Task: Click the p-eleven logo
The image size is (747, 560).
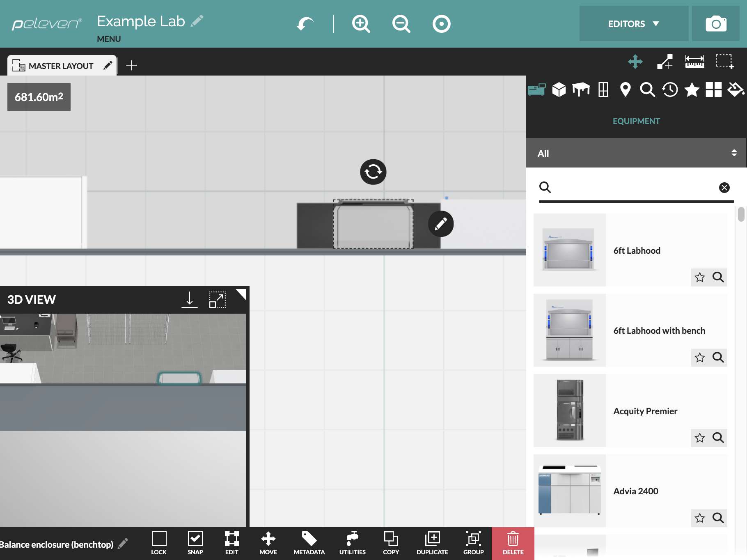Action: tap(47, 24)
